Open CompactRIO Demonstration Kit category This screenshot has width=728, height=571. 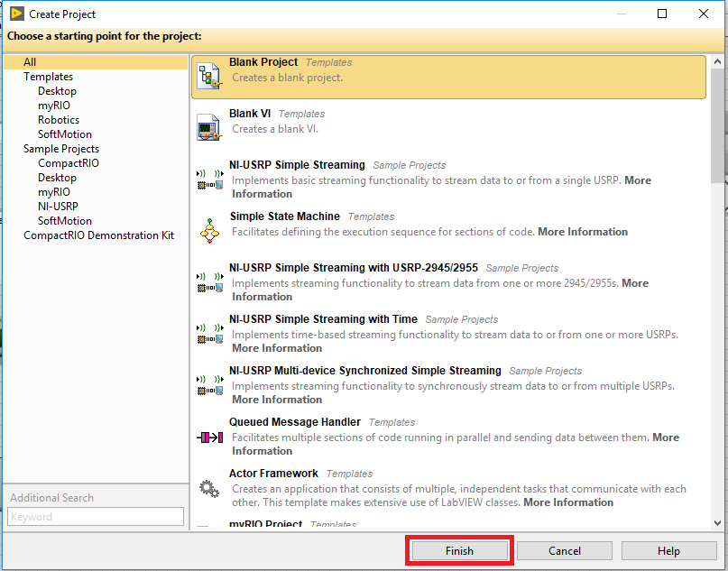(x=99, y=235)
